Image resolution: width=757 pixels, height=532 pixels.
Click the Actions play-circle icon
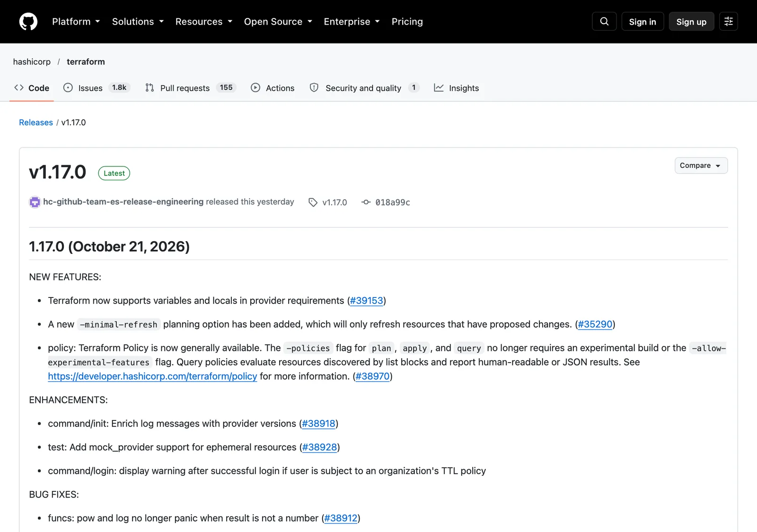coord(255,87)
